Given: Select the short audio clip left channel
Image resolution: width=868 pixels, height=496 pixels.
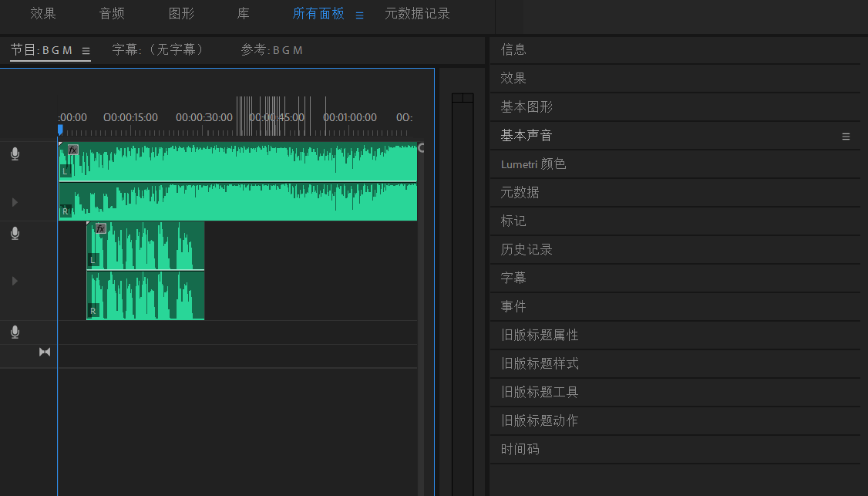Looking at the screenshot, I should pyautogui.click(x=146, y=245).
